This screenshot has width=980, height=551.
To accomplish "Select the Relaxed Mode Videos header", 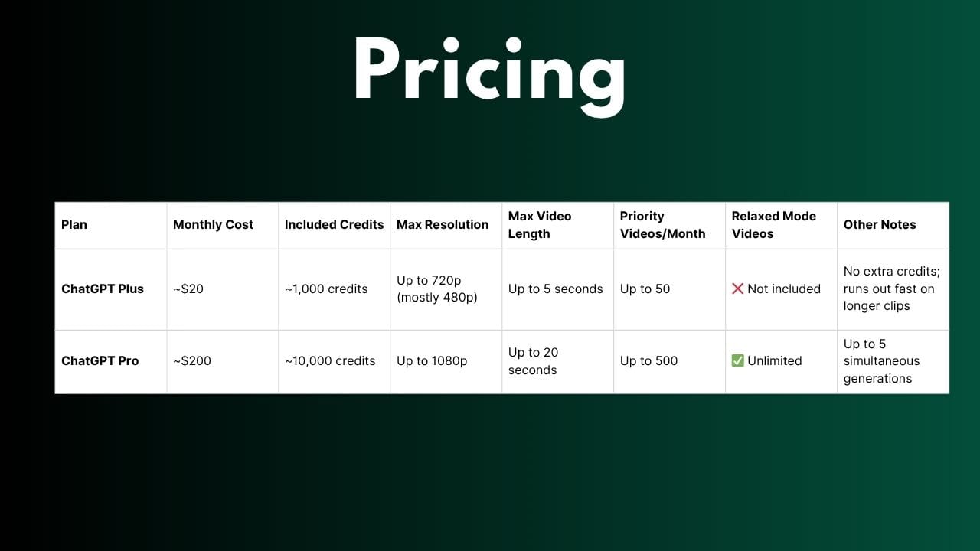I will (774, 225).
